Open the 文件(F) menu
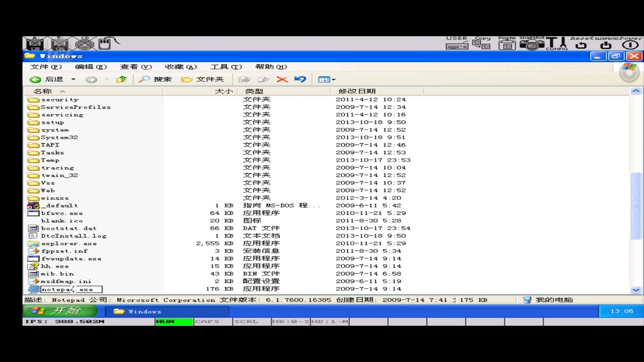644x362 pixels. click(x=46, y=67)
